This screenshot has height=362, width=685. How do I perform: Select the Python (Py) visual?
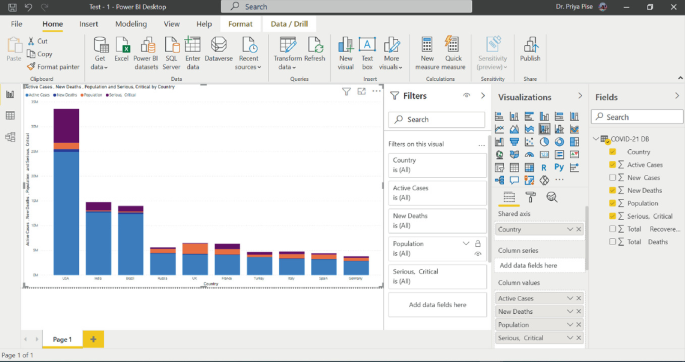click(559, 167)
